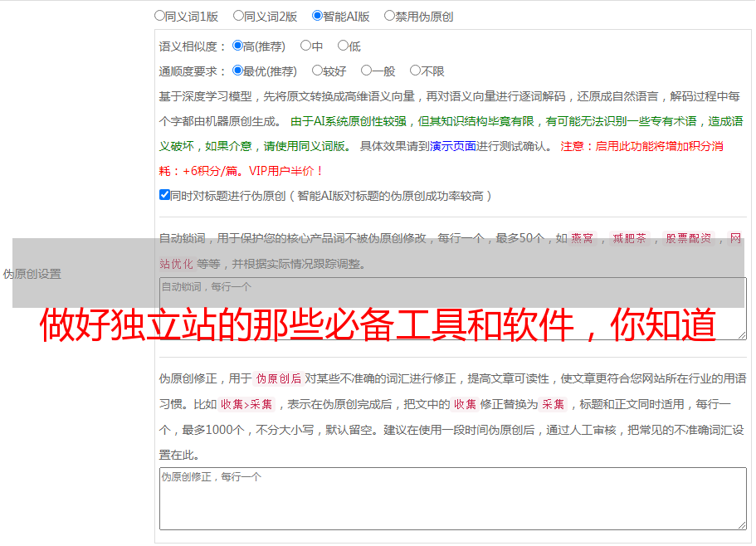Set 语义相似度 to 高(推荐)
Image resolution: width=756 pixels, height=546 pixels.
tap(238, 46)
